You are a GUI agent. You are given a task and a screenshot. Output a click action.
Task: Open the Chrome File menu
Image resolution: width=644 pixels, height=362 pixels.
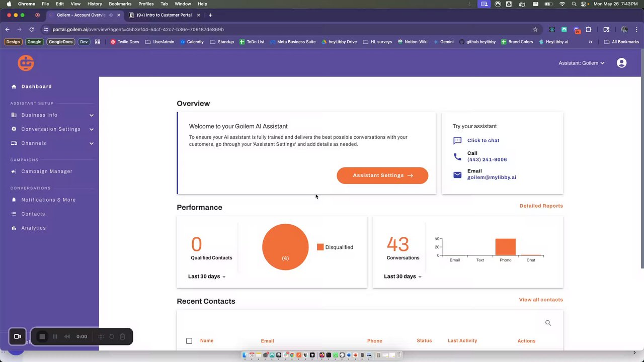(45, 4)
